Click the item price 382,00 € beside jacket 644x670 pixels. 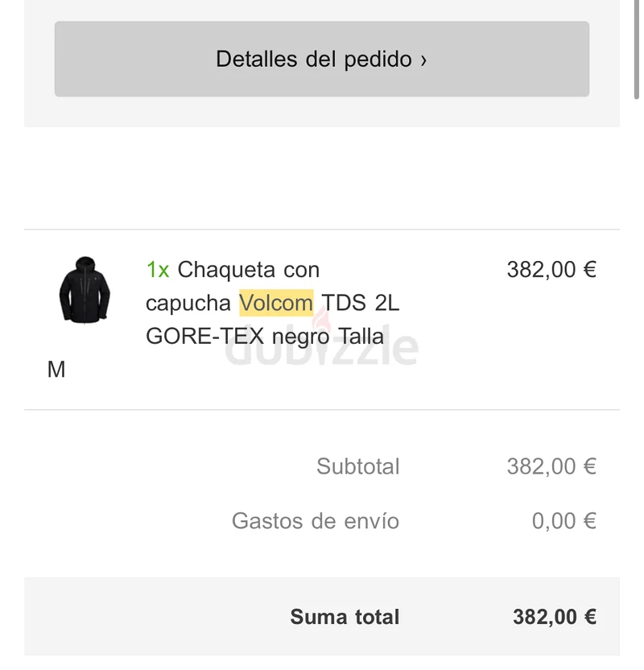point(551,270)
